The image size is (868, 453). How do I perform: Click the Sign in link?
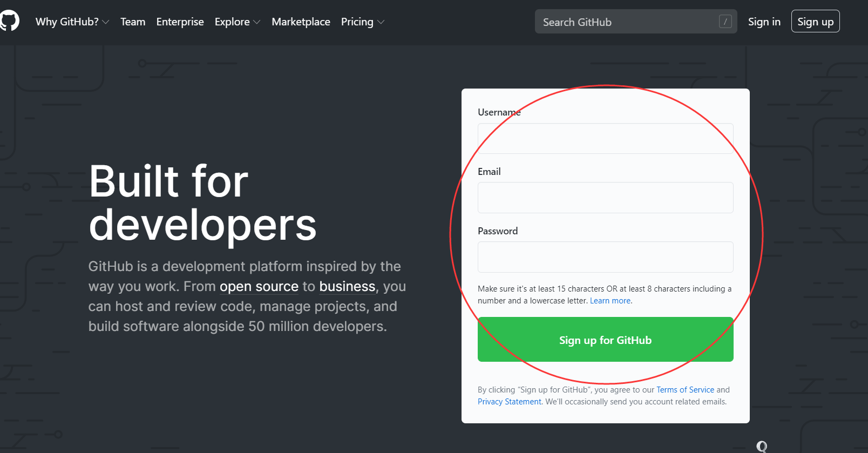[764, 22]
